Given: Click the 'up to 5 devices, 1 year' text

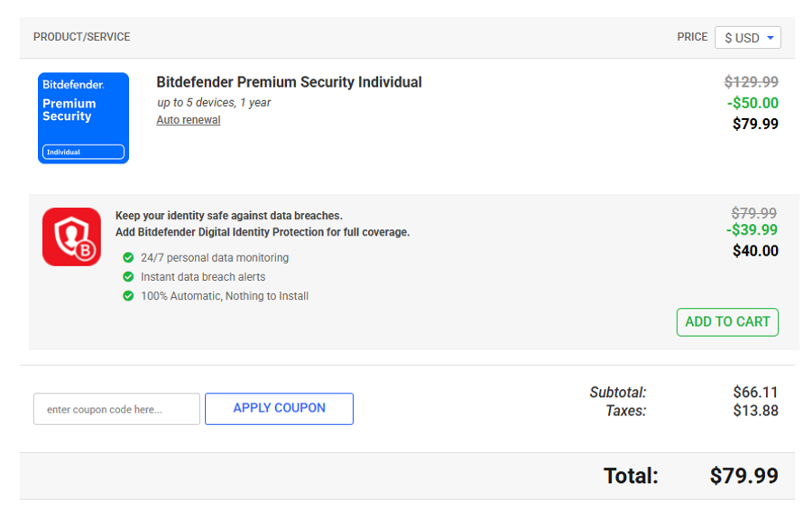Looking at the screenshot, I should [214, 102].
